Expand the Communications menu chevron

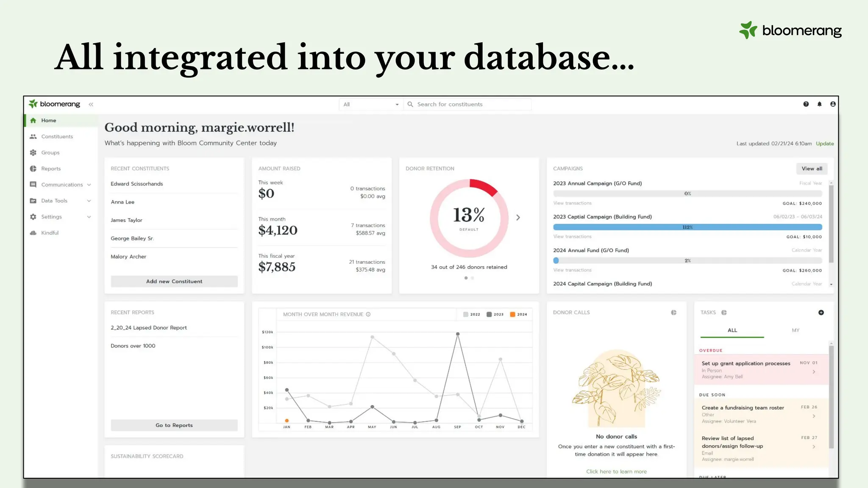tap(89, 185)
